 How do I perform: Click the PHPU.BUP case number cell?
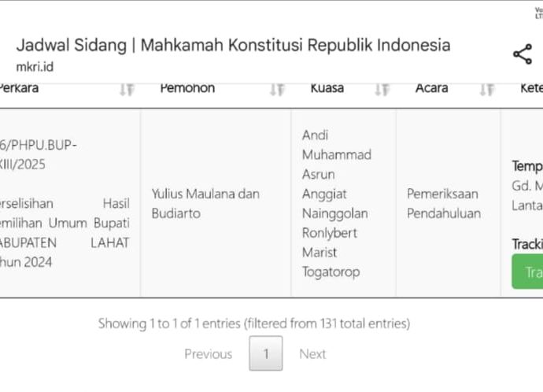click(39, 154)
